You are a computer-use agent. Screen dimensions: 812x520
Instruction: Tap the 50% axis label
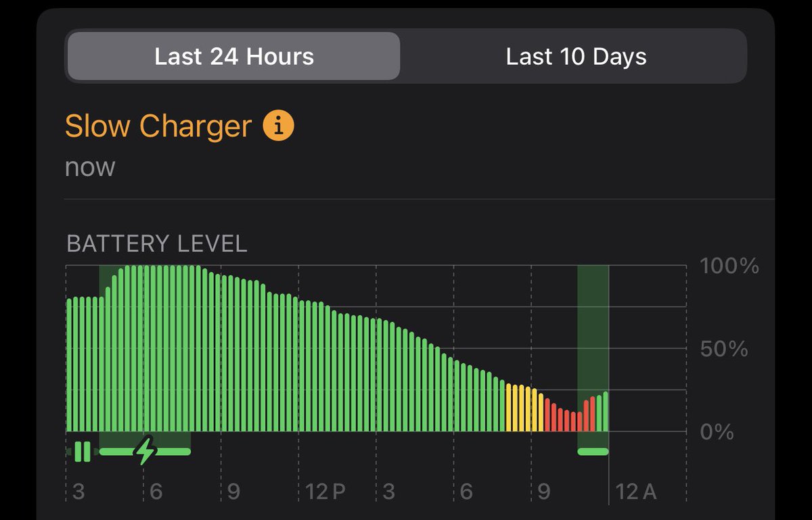pos(724,349)
